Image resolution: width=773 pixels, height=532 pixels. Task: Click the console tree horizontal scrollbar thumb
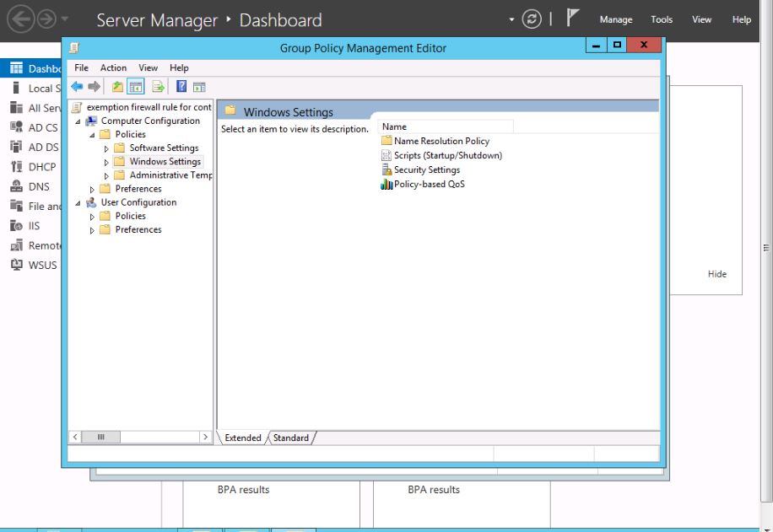click(101, 437)
